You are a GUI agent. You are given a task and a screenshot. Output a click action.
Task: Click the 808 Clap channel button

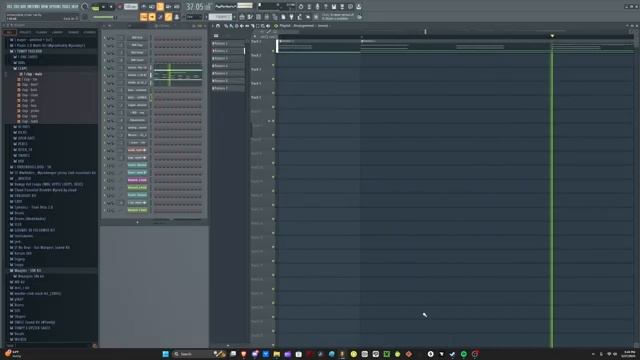tap(137, 45)
